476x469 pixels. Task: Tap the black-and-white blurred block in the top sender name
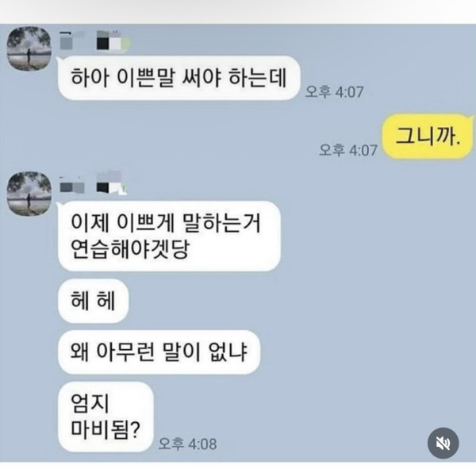pos(113,40)
